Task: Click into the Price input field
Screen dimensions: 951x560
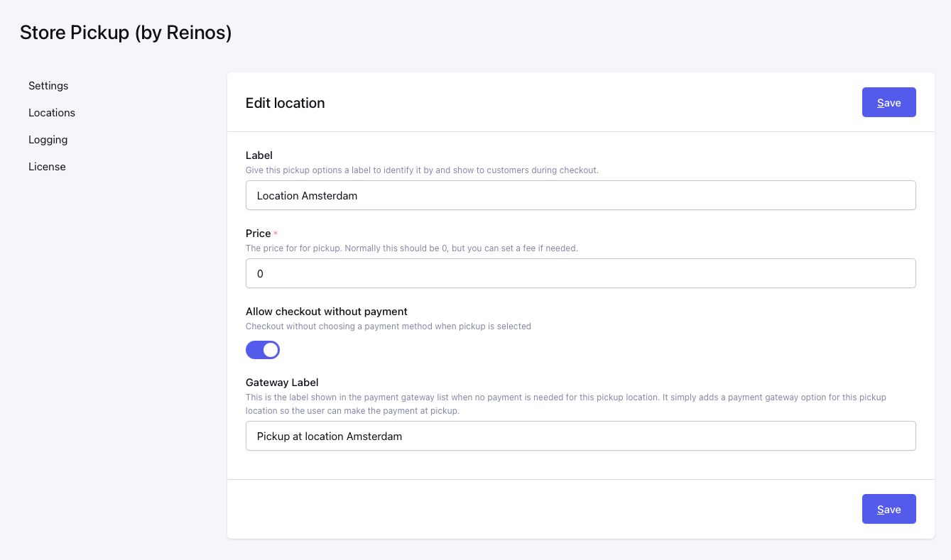Action: pyautogui.click(x=580, y=273)
